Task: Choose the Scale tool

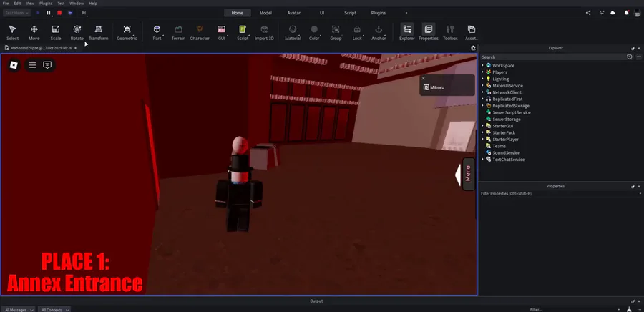Action: coord(55,32)
